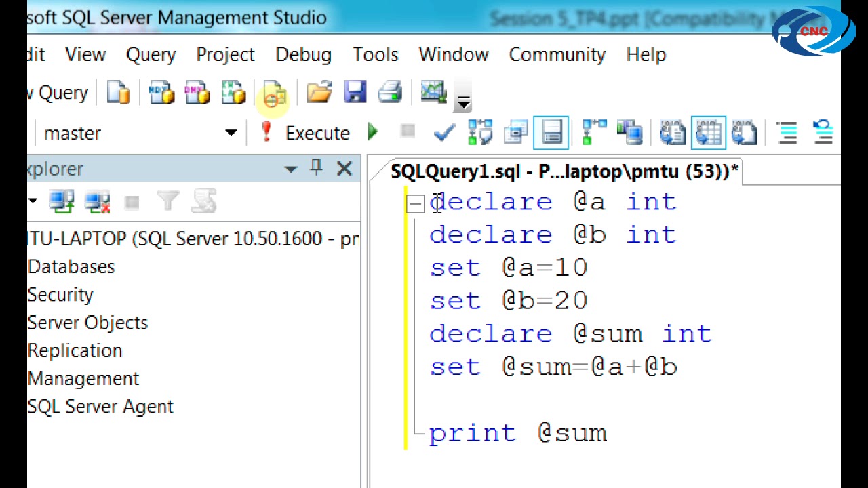Viewport: 868px width, 488px height.
Task: Open the Window menu
Action: pyautogui.click(x=454, y=55)
